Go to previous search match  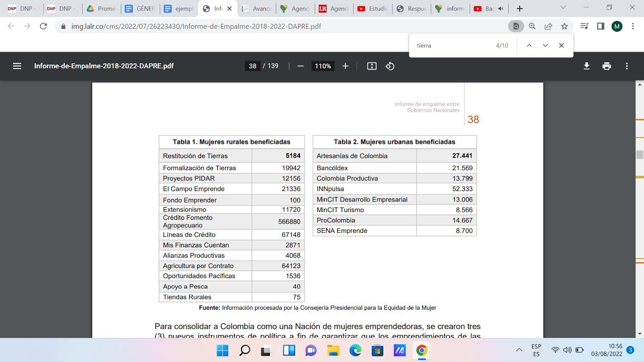(529, 45)
